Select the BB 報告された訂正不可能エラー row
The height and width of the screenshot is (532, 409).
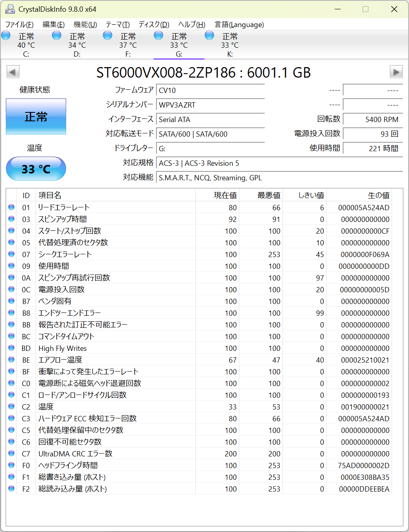point(199,325)
